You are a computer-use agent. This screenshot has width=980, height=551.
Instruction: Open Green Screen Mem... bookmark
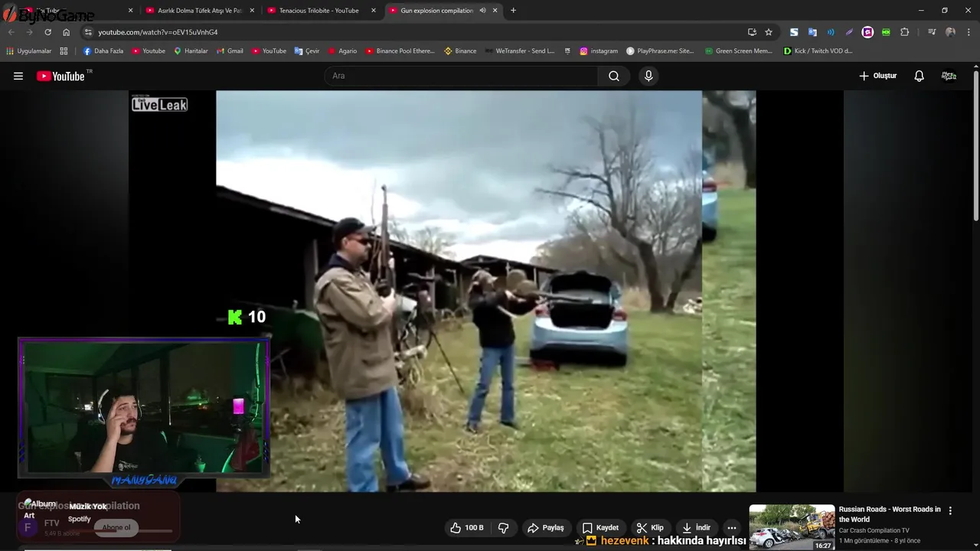coord(739,51)
